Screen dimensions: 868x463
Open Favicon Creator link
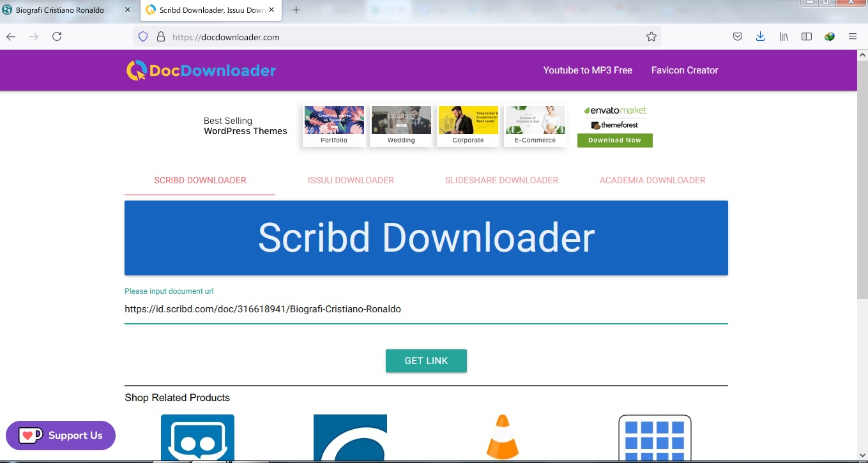pyautogui.click(x=685, y=70)
